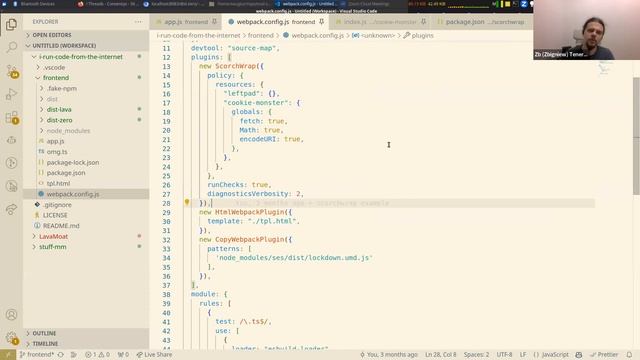The image size is (640, 360).
Task: Click the git blame 'You, 3 months ago' item
Action: pyautogui.click(x=389, y=355)
